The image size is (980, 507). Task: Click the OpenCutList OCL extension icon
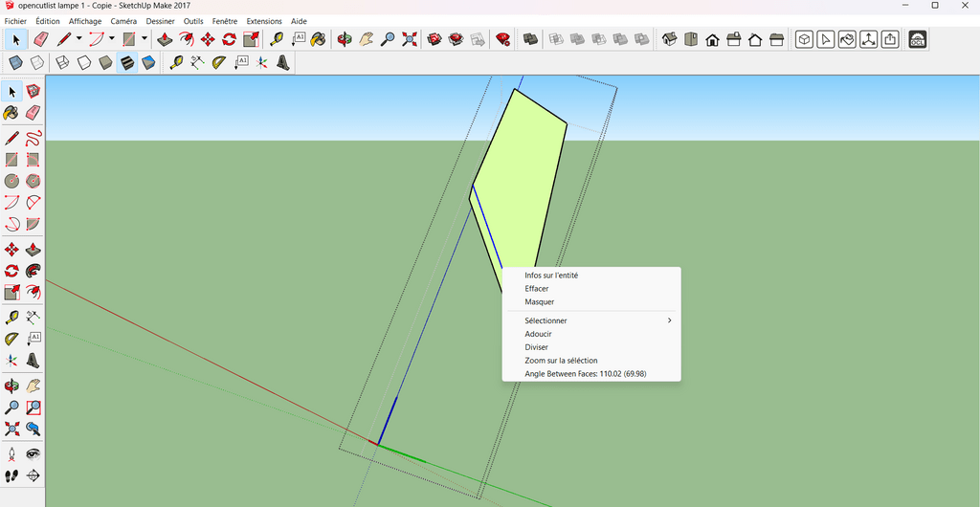[917, 39]
